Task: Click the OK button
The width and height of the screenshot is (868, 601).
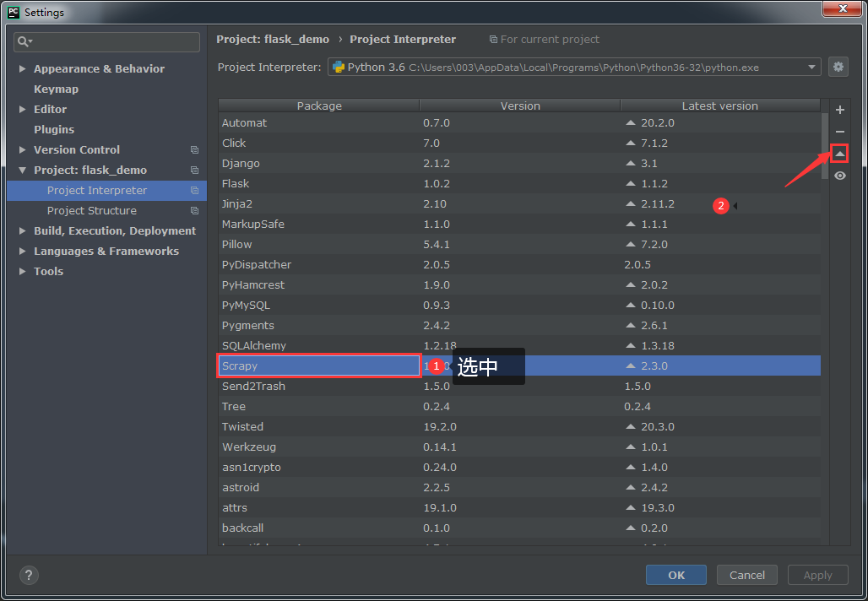Action: pos(676,575)
